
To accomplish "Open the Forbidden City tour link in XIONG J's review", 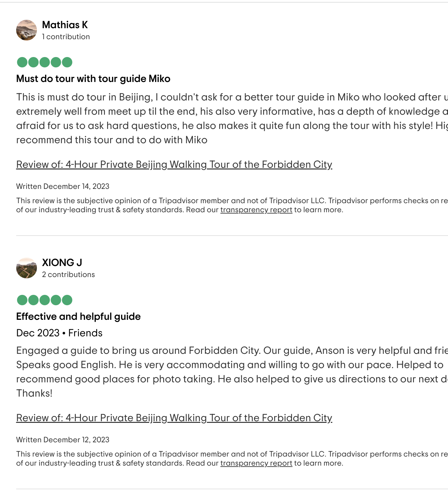I will pyautogui.click(x=174, y=418).
